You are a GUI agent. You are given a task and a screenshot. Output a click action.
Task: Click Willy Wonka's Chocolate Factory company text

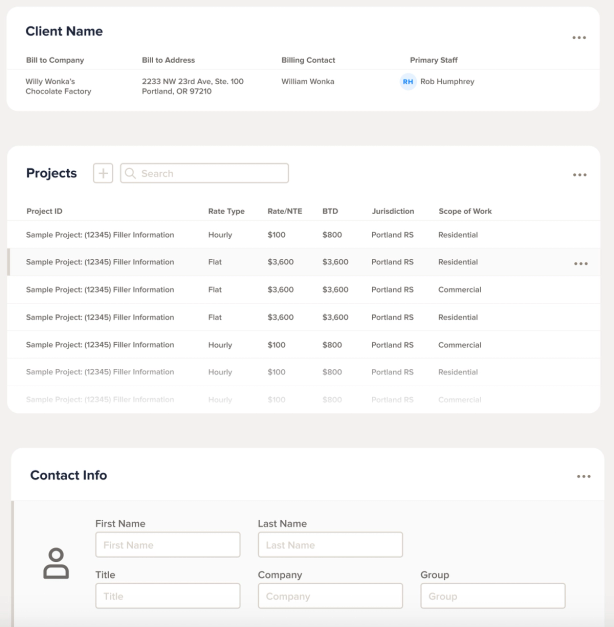(x=58, y=86)
